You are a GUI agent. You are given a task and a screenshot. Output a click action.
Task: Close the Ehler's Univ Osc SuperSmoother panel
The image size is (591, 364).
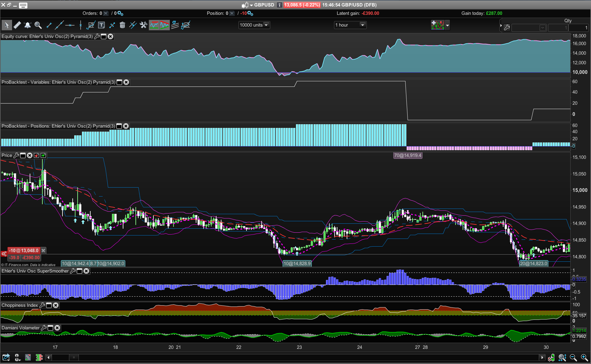[x=86, y=271]
